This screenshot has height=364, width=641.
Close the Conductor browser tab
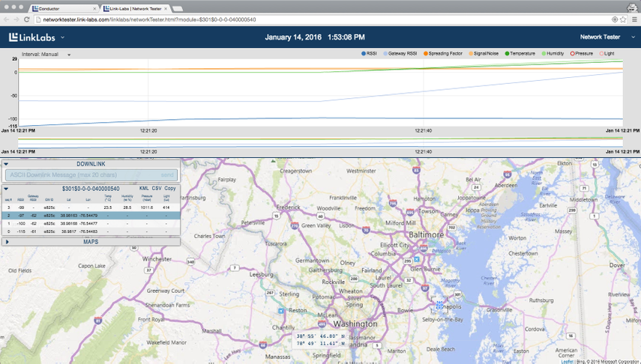(x=94, y=8)
